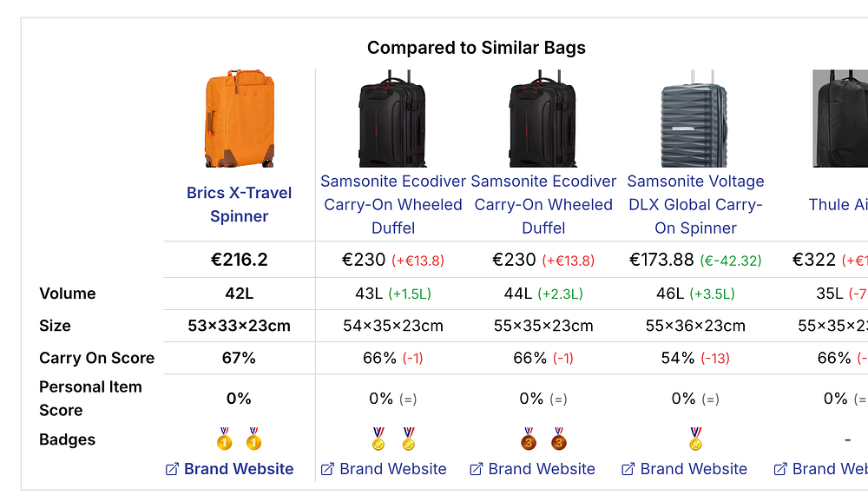Click the external link icon in Voltage DLX column
Screen dimensions: 868x502
tap(628, 469)
